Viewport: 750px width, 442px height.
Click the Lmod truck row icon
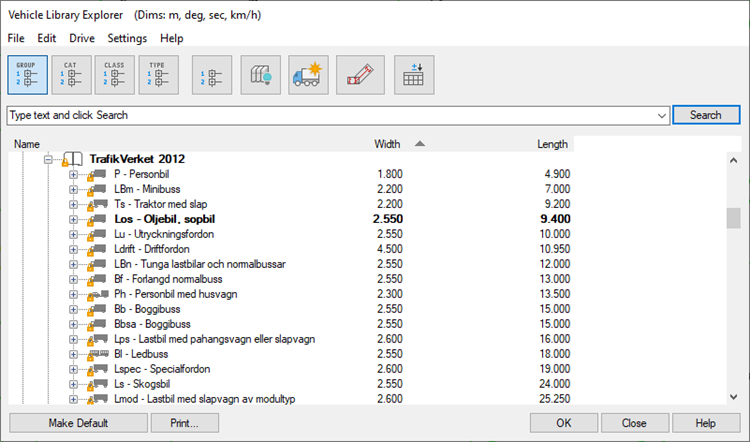[x=99, y=399]
